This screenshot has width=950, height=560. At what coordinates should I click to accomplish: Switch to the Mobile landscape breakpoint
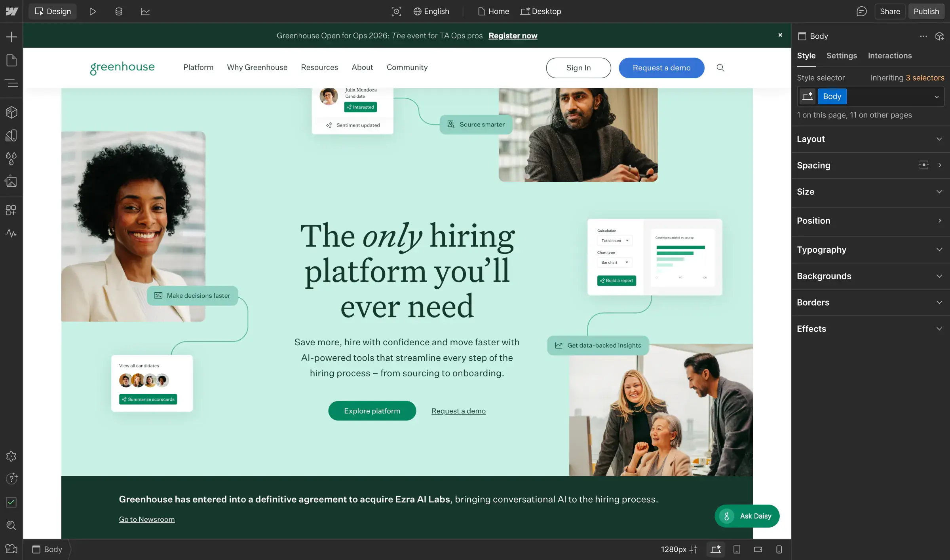[758, 549]
